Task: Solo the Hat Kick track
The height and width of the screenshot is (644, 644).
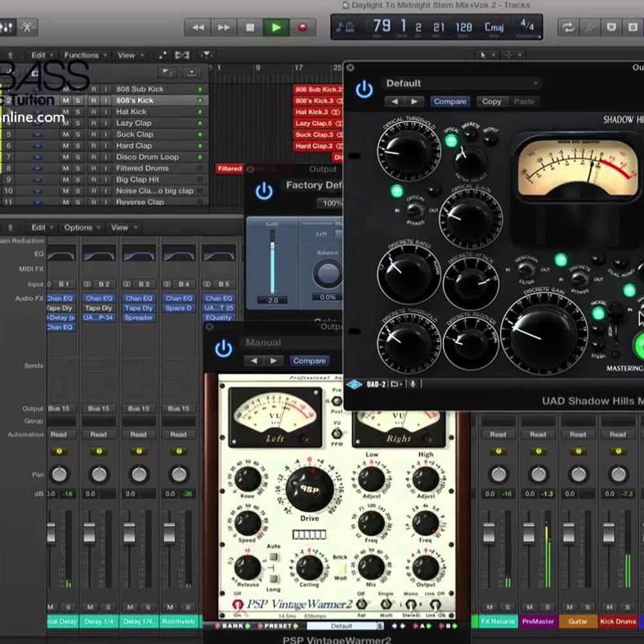Action: point(77,111)
